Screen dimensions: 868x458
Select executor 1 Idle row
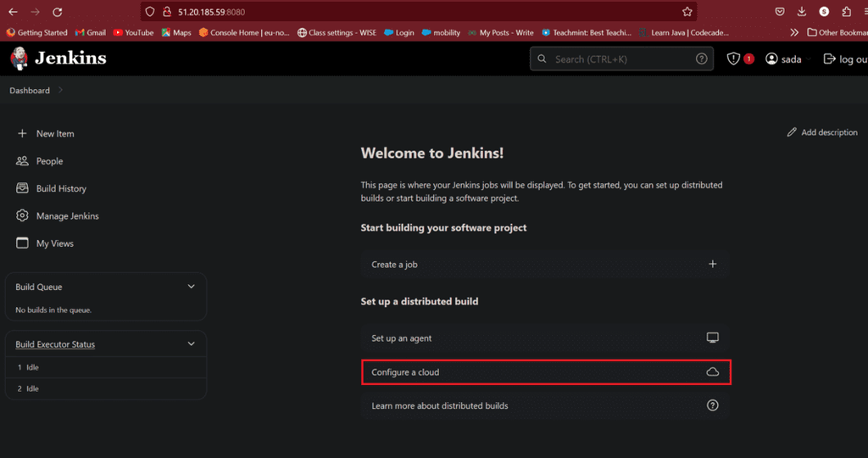pos(106,367)
